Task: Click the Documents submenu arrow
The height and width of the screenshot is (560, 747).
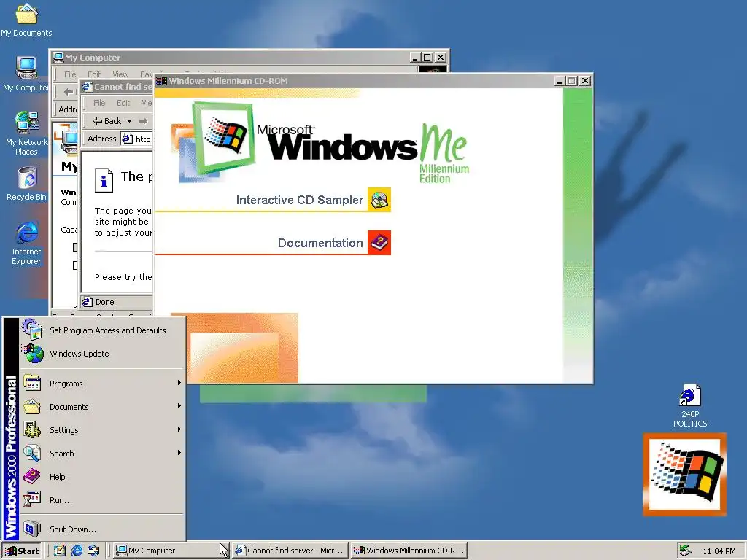Action: click(x=179, y=406)
